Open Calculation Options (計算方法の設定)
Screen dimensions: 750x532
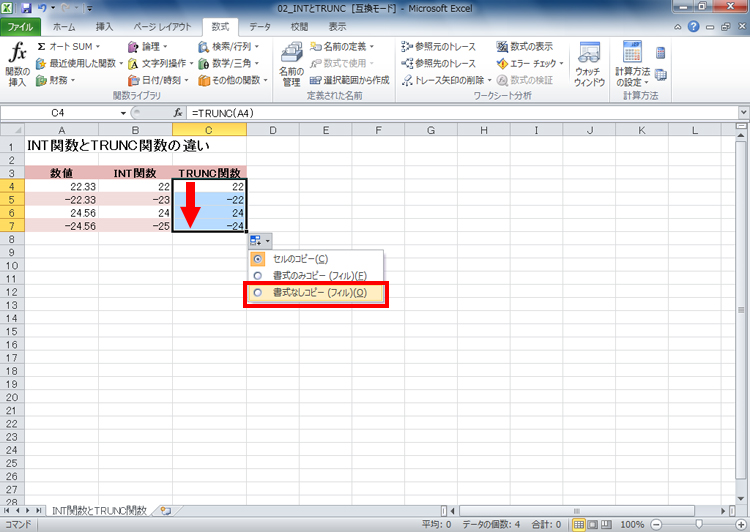click(632, 64)
